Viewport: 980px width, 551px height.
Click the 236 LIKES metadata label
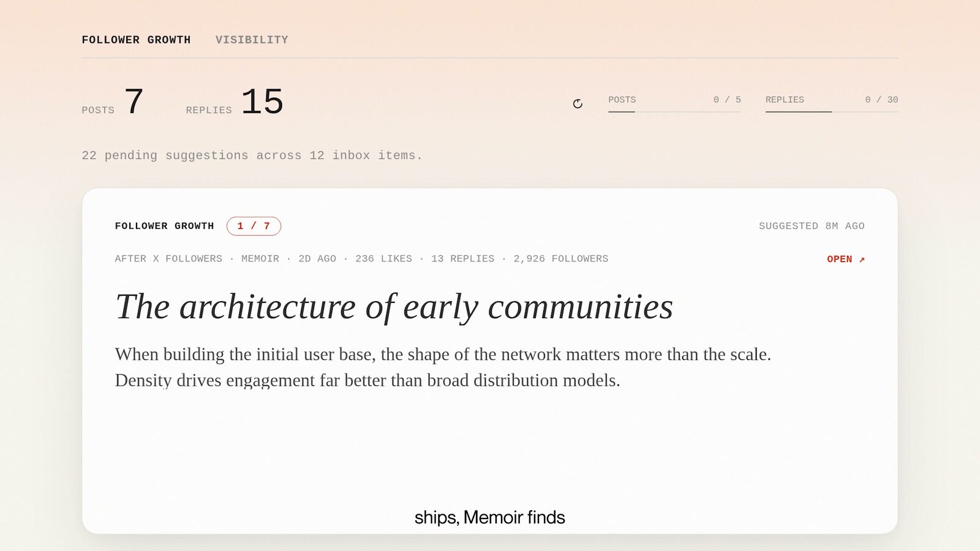(383, 259)
